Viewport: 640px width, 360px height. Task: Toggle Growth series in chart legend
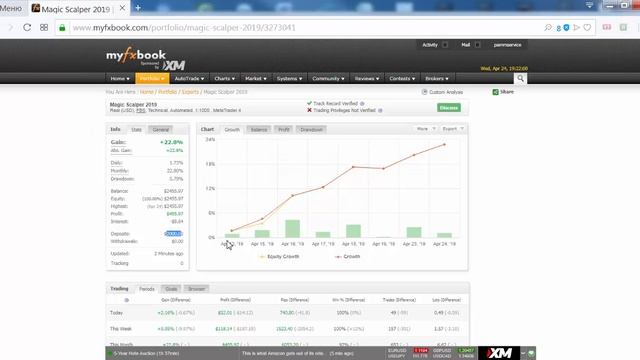347,257
